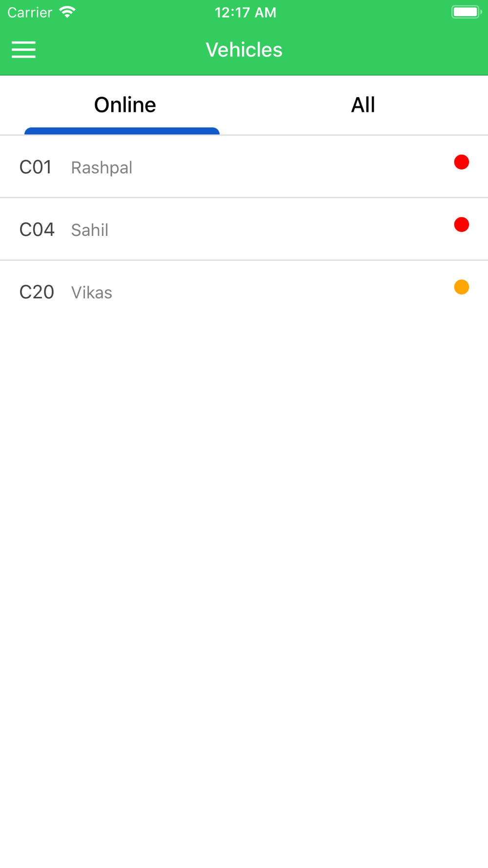Select vehicle code C01
488x868 pixels.
tap(36, 167)
